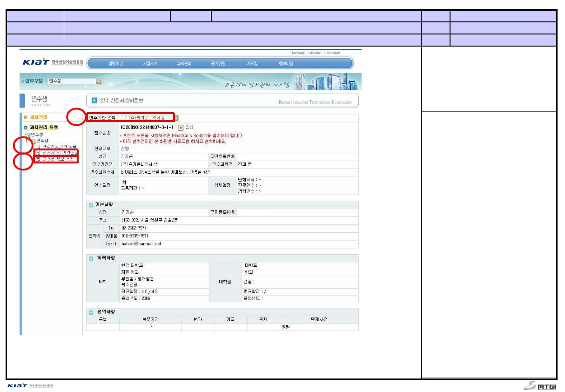Click the 병역사항 section arrow icon
Screen dimensions: 565x392
91,312
